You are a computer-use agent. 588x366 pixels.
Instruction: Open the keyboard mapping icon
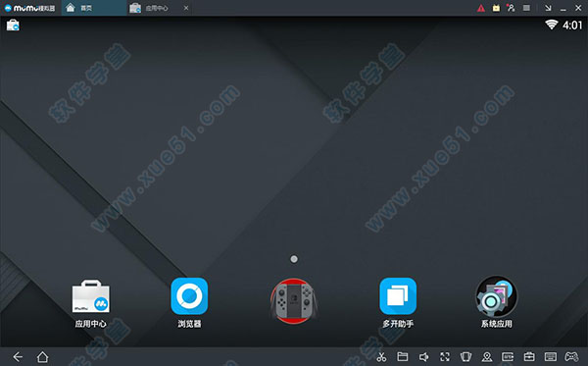pos(551,356)
